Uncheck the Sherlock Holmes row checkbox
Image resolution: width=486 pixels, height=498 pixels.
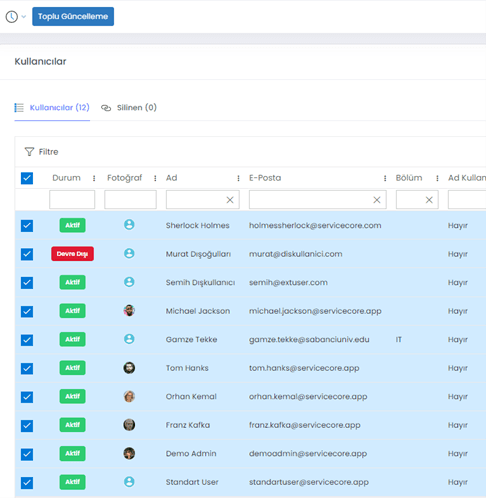point(27,226)
